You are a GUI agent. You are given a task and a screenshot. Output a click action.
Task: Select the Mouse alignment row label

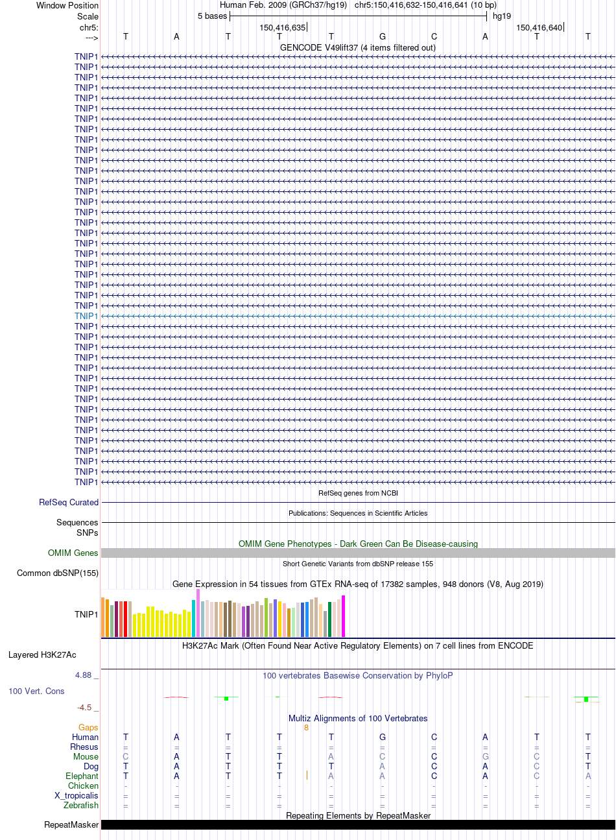[x=86, y=757]
